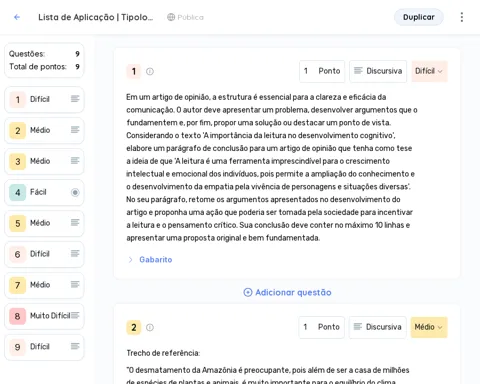This screenshot has height=384, width=480.
Task: Click the discursive lines icon in sidebar item 9
Action: [75, 346]
